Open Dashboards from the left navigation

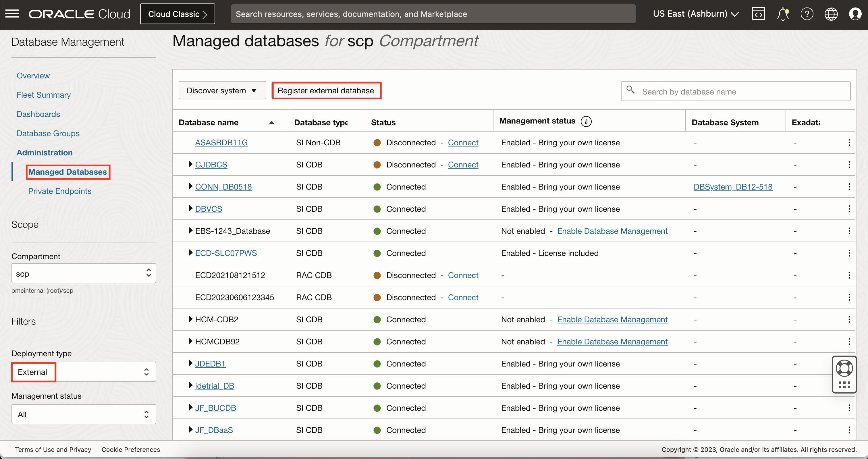pos(38,114)
